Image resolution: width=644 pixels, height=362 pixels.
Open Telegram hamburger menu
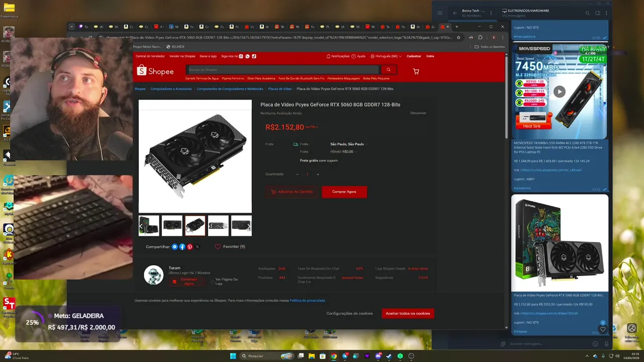tap(440, 13)
